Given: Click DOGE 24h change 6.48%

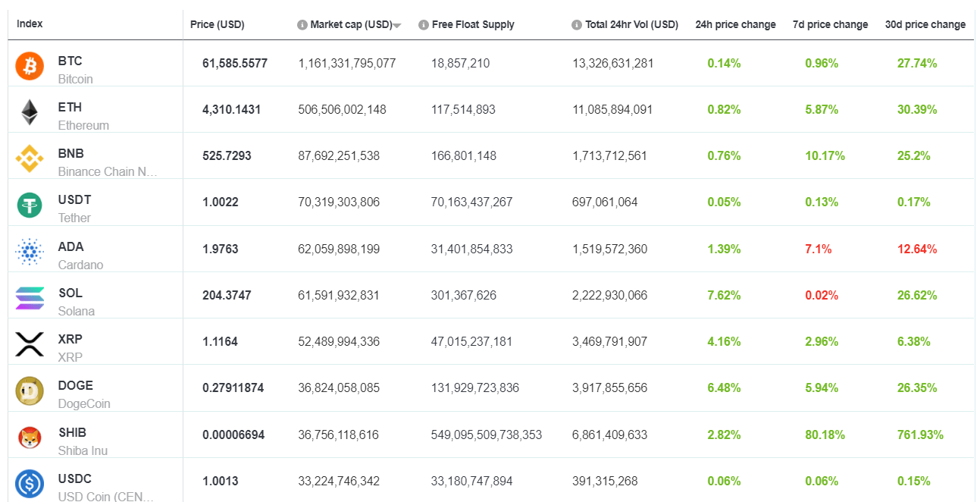Looking at the screenshot, I should pyautogui.click(x=724, y=387).
